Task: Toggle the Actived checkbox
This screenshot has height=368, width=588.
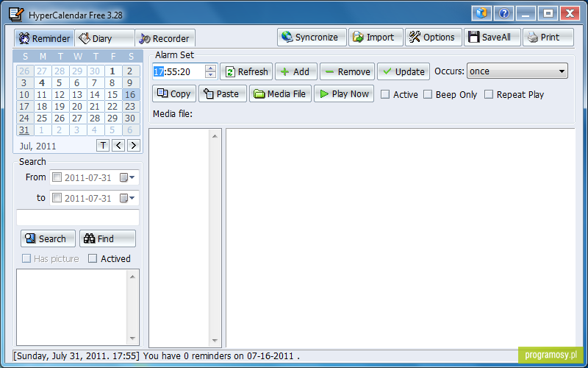Action: (x=93, y=259)
